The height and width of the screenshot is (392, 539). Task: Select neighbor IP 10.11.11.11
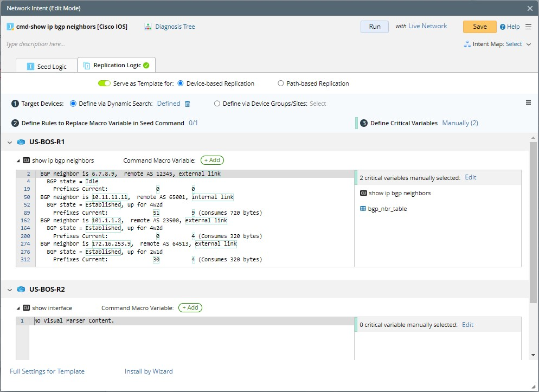[110, 197]
